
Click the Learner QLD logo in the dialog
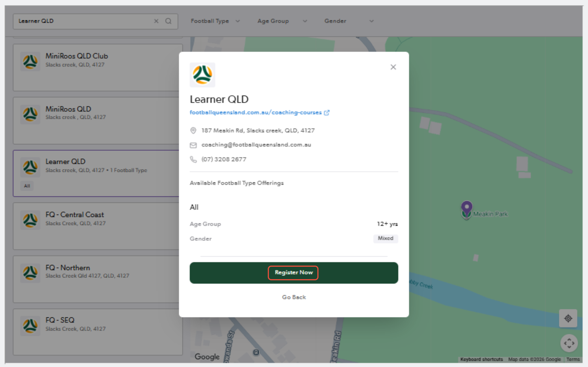(202, 75)
